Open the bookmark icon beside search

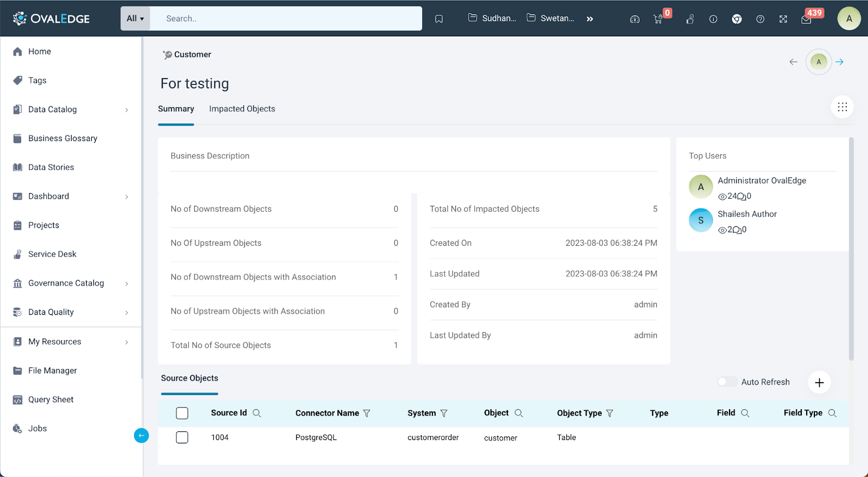coord(439,19)
